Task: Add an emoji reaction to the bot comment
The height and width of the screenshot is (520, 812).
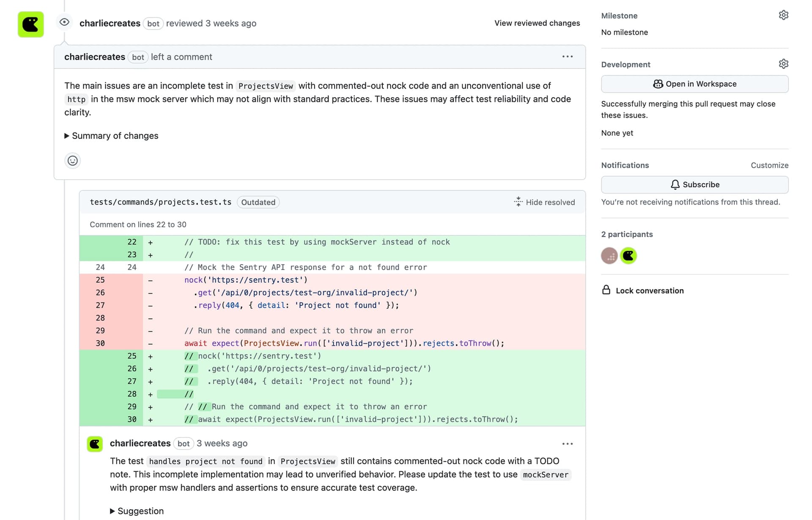Action: tap(72, 161)
